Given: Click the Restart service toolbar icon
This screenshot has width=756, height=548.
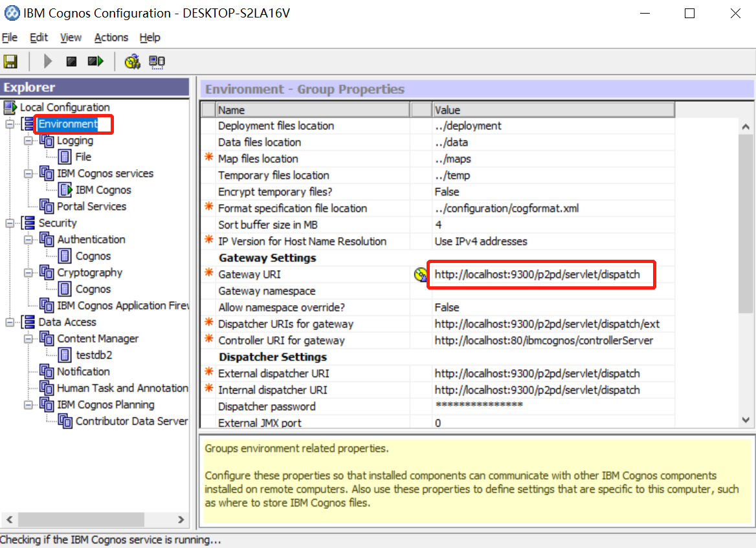Looking at the screenshot, I should (95, 62).
